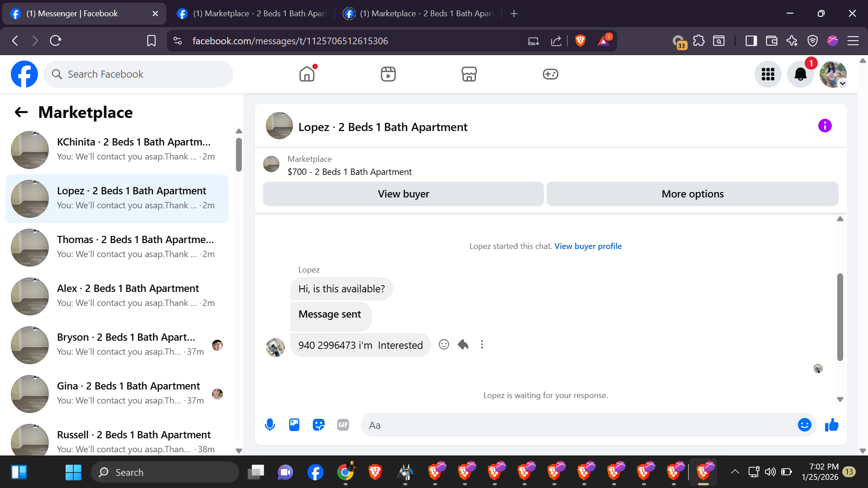This screenshot has height=488, width=868.
Task: Click the Windows taskbar Search box
Action: point(165,472)
